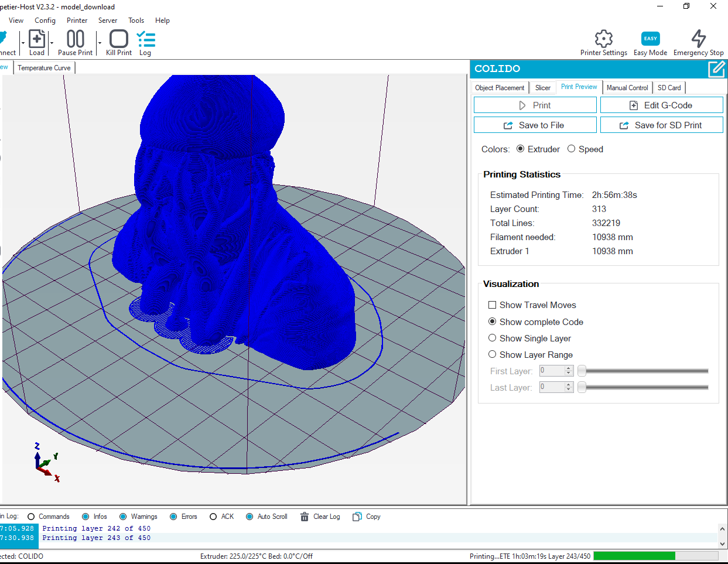Toggle Infos log filter
728x564 pixels.
click(x=86, y=517)
